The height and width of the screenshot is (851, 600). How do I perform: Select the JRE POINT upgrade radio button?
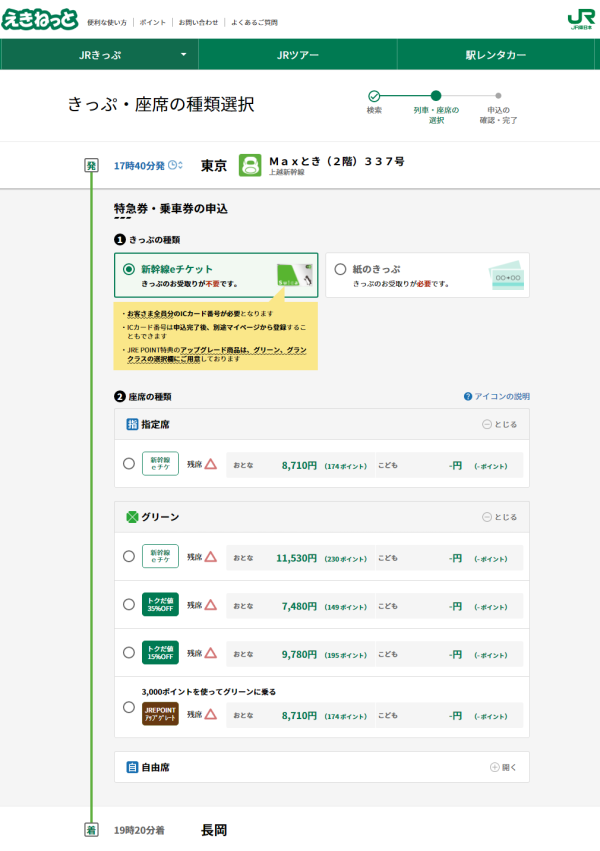pos(129,707)
